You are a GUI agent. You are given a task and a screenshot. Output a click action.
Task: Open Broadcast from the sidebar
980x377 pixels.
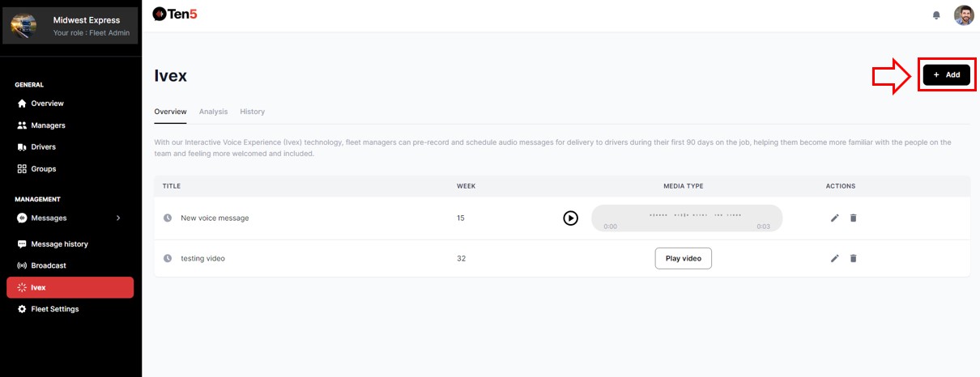[x=48, y=265]
